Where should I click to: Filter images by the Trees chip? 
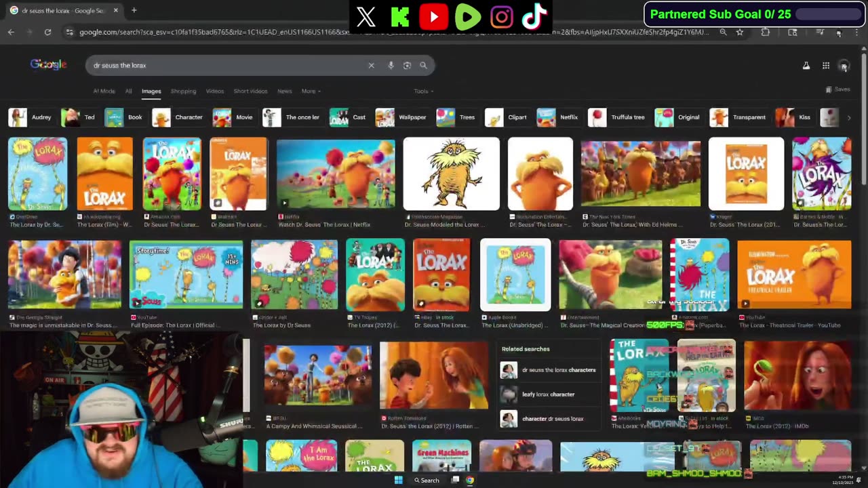[x=456, y=117]
